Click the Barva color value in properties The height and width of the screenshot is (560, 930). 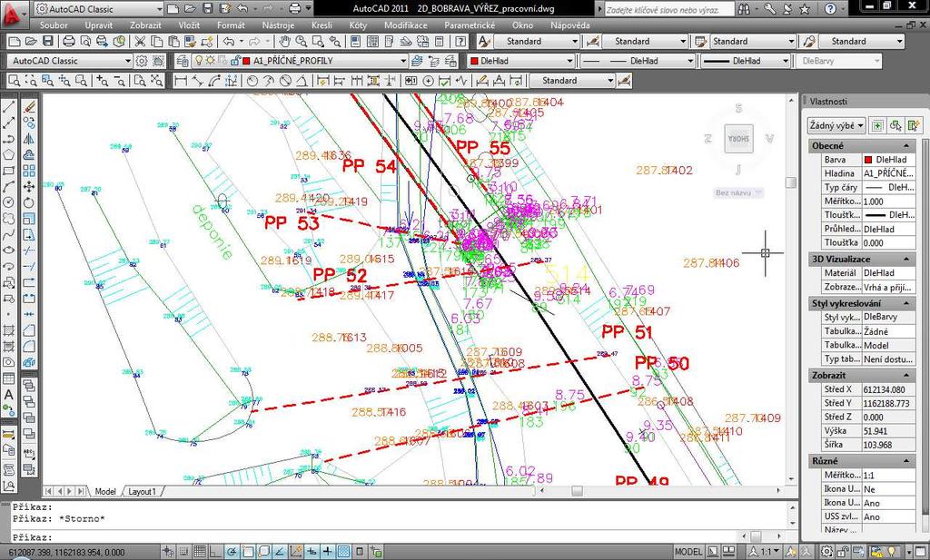[888, 160]
